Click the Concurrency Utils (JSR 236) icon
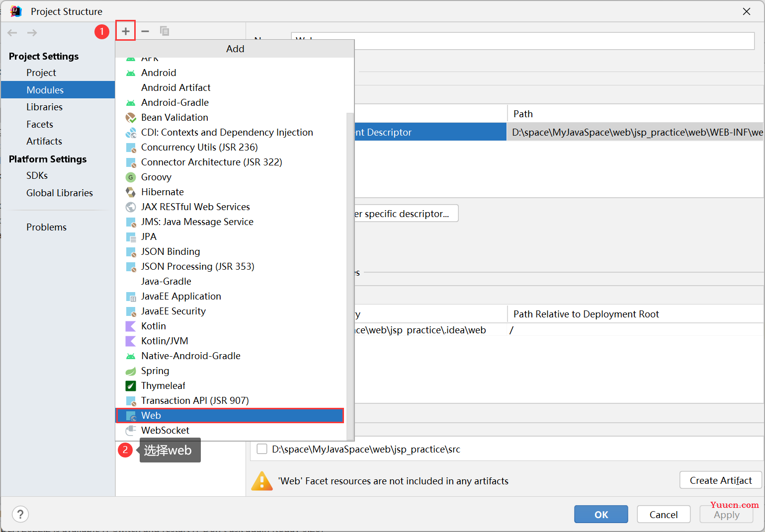 pos(131,148)
